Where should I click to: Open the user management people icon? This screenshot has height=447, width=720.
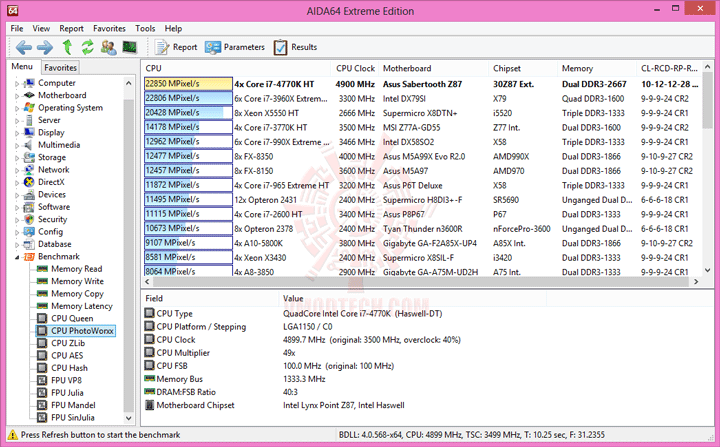(x=108, y=47)
